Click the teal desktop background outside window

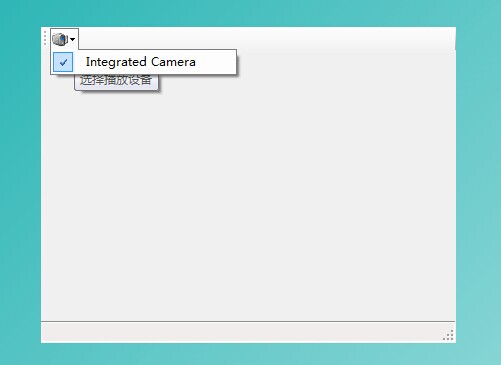coord(478,183)
